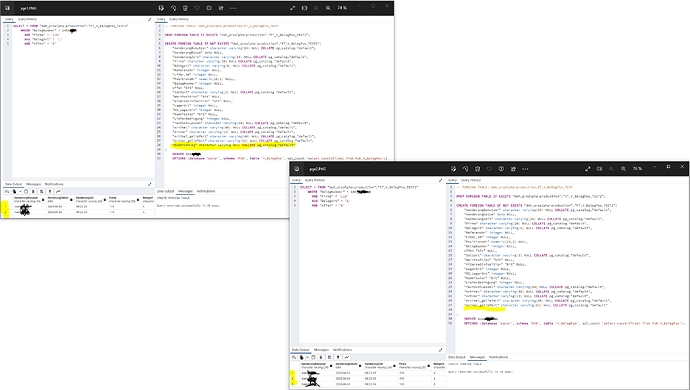Delete the pge1.PNG image via trash icon
The image size is (690, 390).
coord(185,8)
